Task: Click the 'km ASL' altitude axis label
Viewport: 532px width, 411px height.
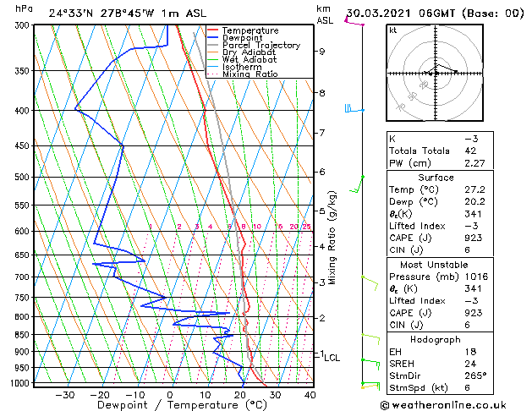Action: click(x=325, y=14)
